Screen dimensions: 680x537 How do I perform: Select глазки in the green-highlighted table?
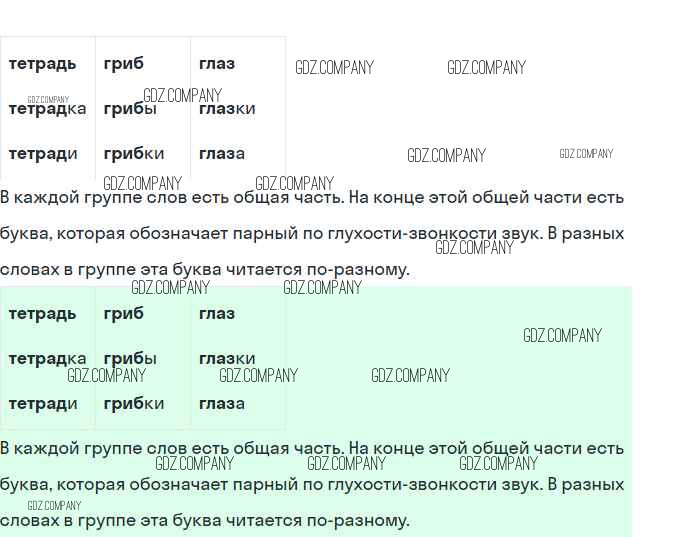(227, 359)
